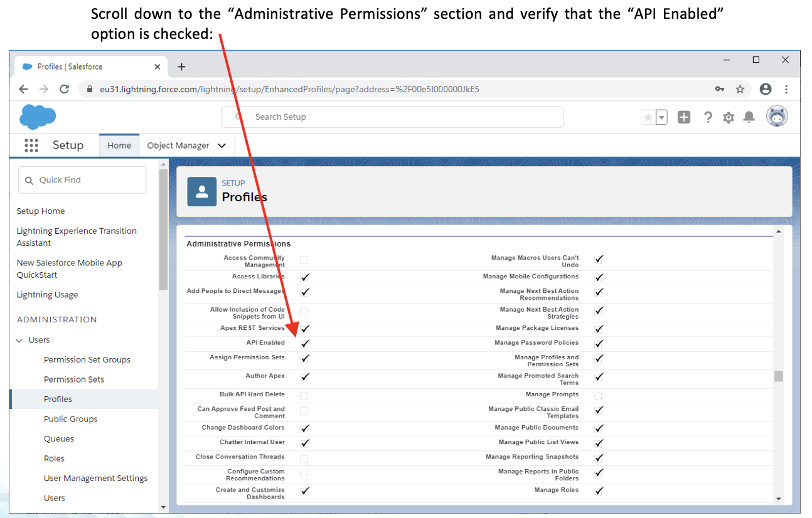The height and width of the screenshot is (518, 812).
Task: Open the favorites list dropdown arrow
Action: [x=661, y=117]
